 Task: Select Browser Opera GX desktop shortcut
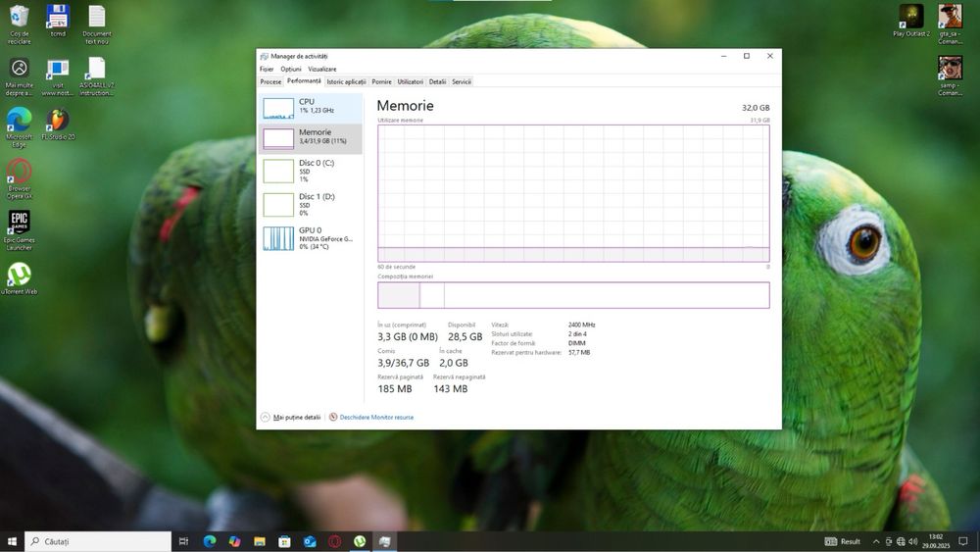coord(20,179)
